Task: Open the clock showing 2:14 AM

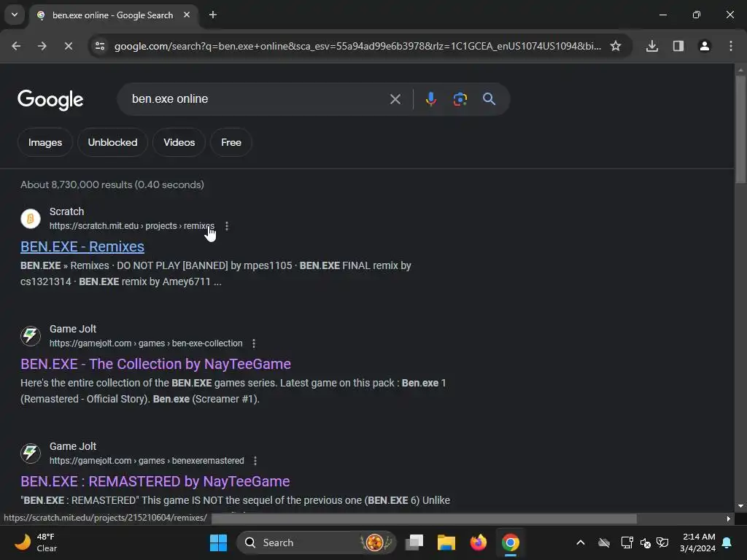Action: point(698,542)
